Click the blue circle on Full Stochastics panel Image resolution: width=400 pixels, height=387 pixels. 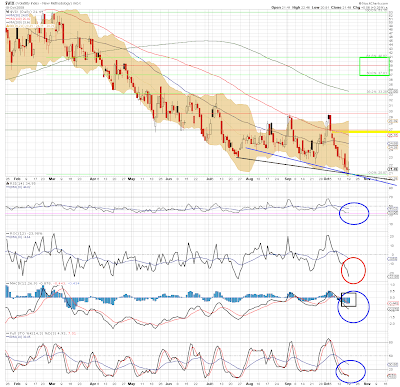[350, 371]
